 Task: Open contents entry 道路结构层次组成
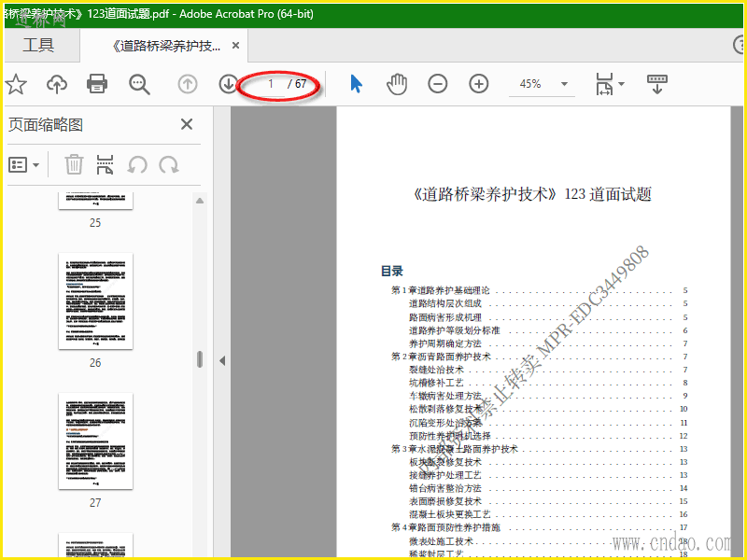(445, 303)
